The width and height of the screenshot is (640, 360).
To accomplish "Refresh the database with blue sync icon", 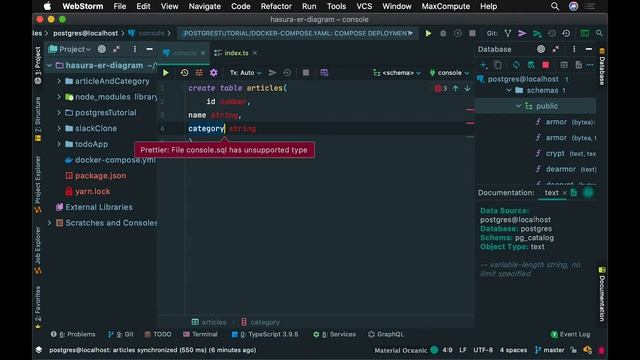I will pyautogui.click(x=516, y=65).
